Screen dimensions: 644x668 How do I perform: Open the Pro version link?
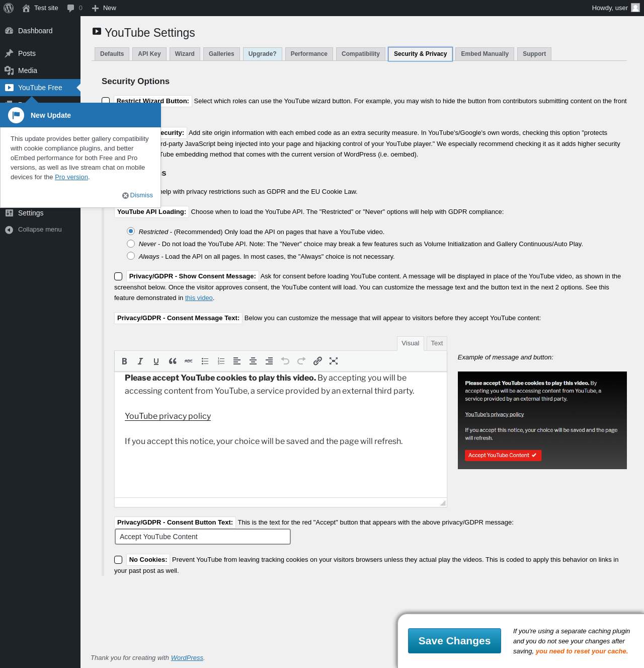tap(71, 177)
